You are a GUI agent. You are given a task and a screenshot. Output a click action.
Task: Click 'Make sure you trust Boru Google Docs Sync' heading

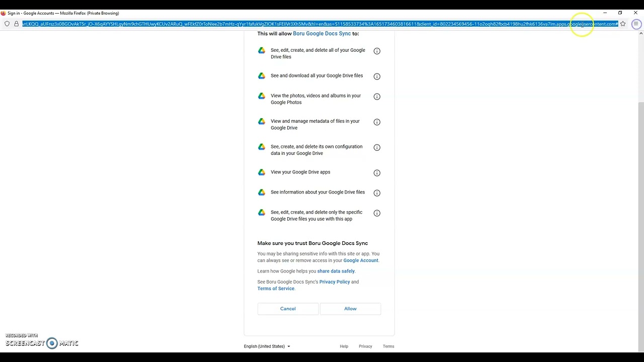(x=312, y=243)
